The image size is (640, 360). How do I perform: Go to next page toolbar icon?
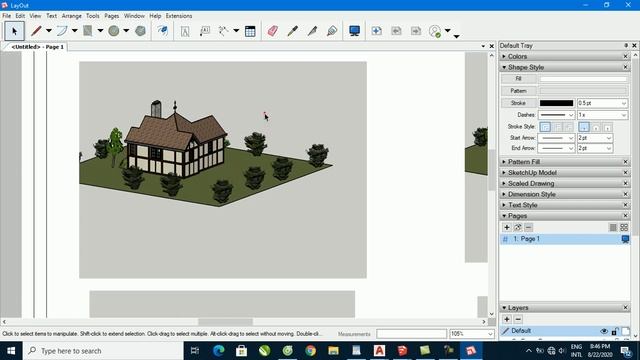tap(416, 31)
